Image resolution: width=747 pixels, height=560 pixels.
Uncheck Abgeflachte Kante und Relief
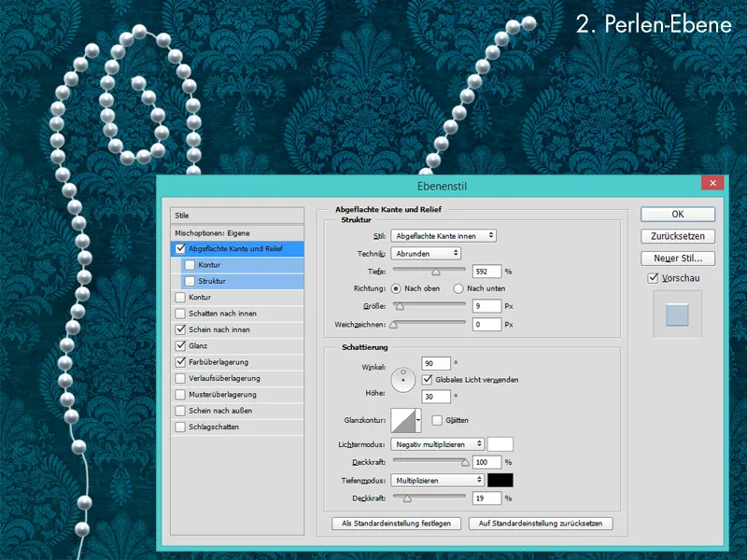coord(180,248)
